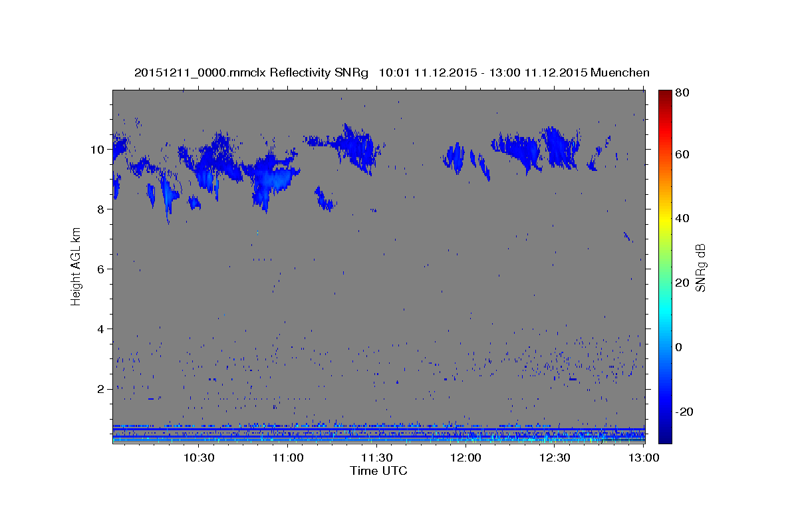Click the 'Height AGL km' axis label

coord(76,265)
